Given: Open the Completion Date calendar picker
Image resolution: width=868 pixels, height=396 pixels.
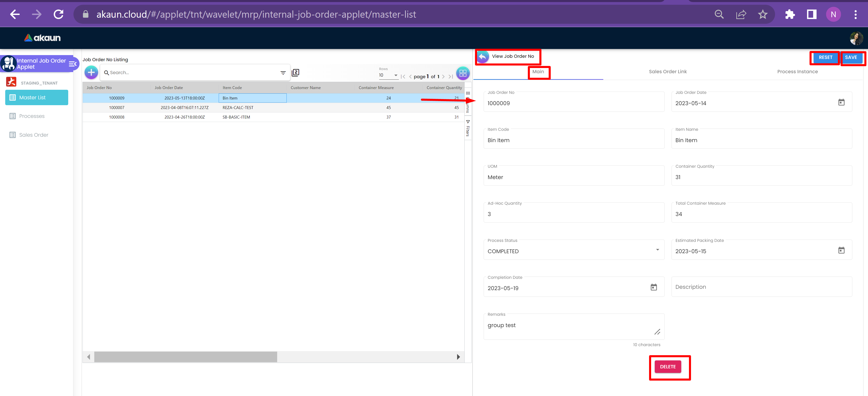Looking at the screenshot, I should coord(653,287).
